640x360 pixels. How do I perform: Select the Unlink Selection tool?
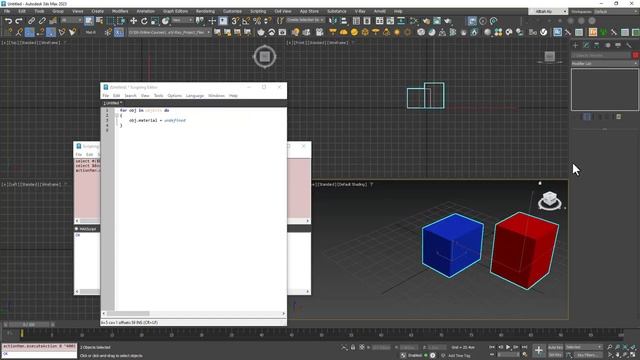42,21
